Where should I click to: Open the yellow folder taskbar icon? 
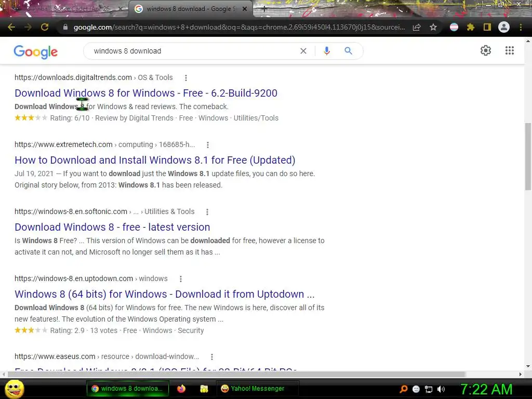[x=204, y=389]
